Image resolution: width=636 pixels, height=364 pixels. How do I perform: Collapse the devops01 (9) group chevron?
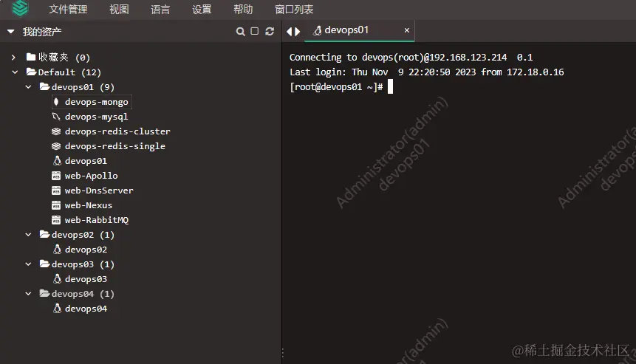click(28, 86)
